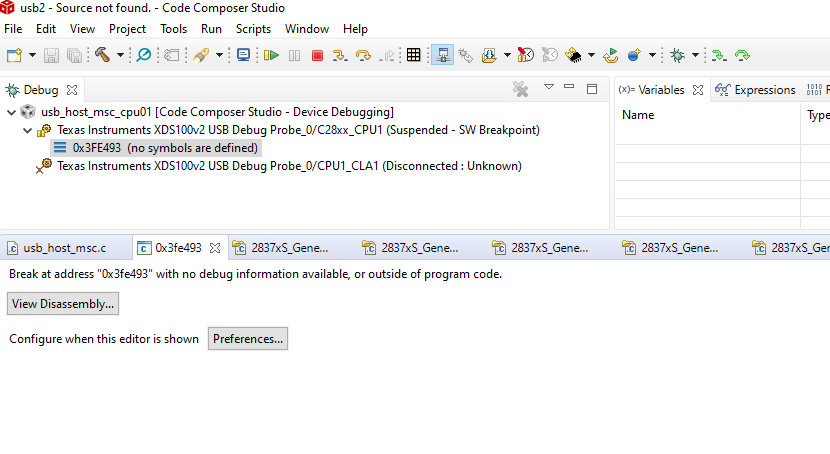Click the New file toolbar icon
The height and width of the screenshot is (454, 830).
(x=15, y=55)
